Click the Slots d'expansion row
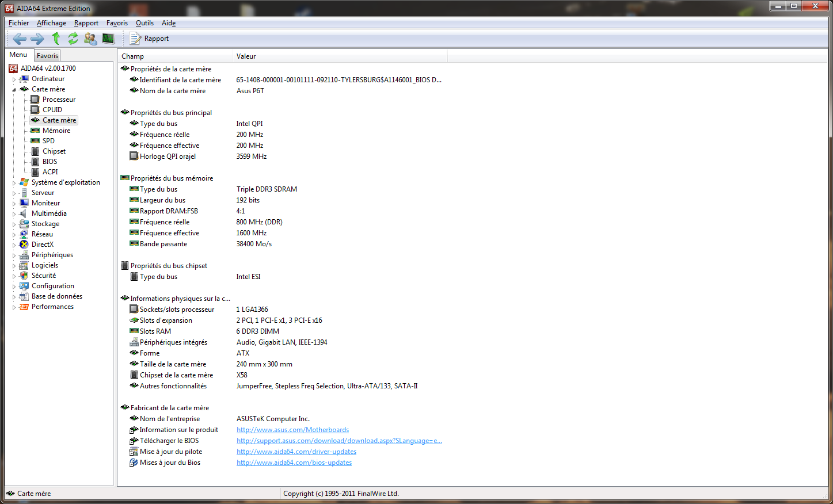Image resolution: width=833 pixels, height=504 pixels. [x=282, y=320]
